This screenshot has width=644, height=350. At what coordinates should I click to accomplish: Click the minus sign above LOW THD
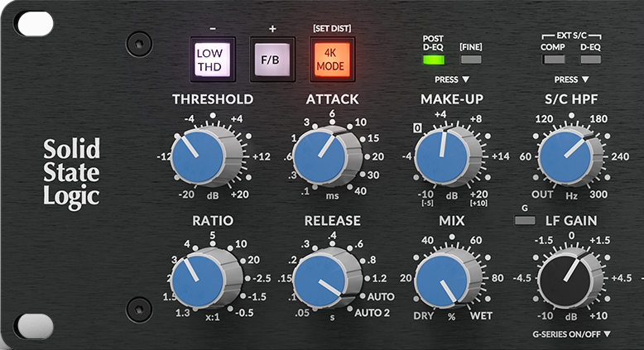click(x=213, y=29)
